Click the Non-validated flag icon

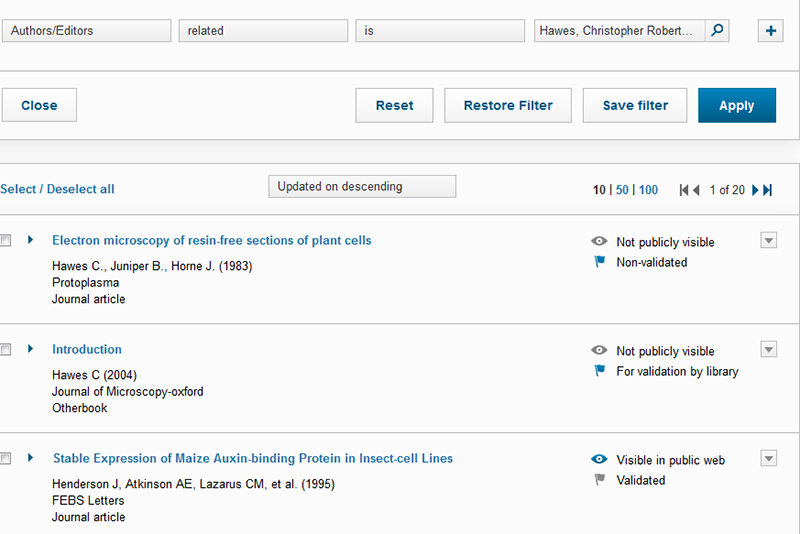[x=600, y=262]
